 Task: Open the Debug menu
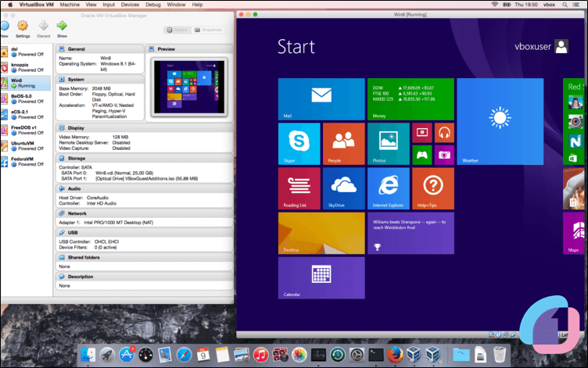coord(153,5)
